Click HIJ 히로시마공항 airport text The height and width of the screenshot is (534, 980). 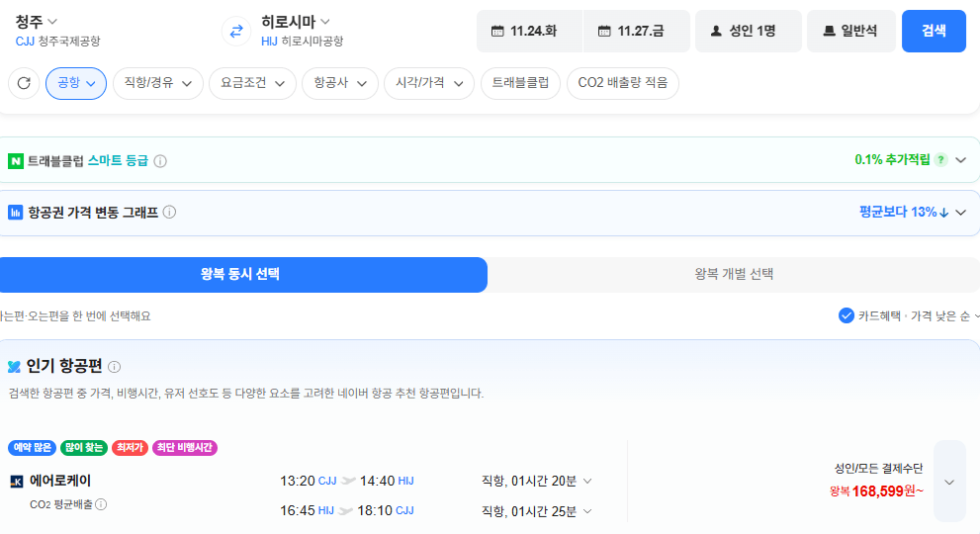[x=303, y=42]
